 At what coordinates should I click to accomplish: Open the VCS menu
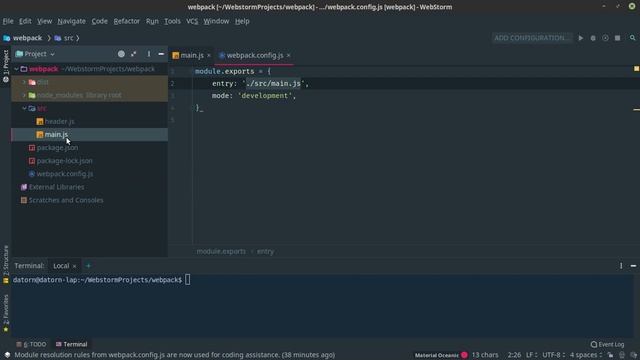click(192, 21)
